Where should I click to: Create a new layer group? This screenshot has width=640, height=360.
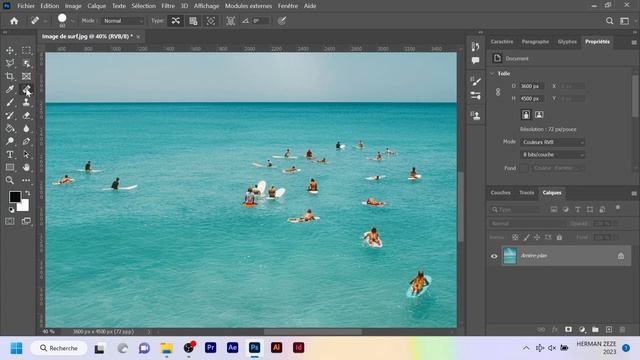pyautogui.click(x=595, y=329)
